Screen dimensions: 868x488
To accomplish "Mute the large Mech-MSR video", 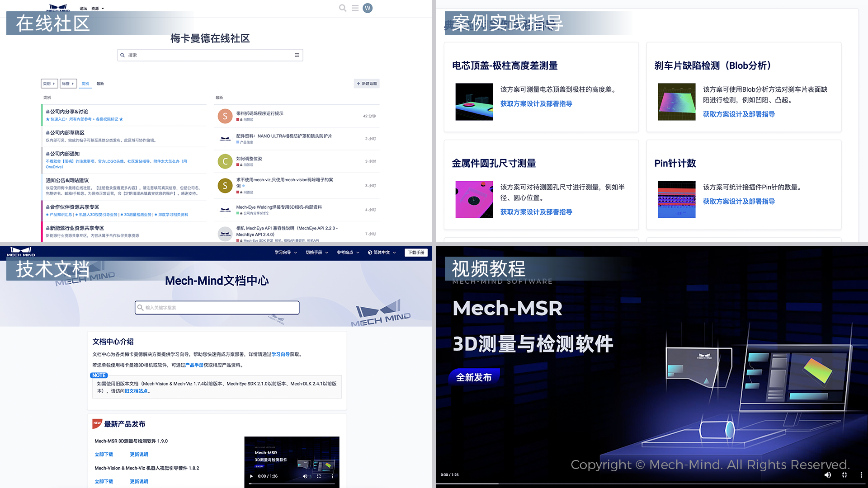I will pos(827,475).
